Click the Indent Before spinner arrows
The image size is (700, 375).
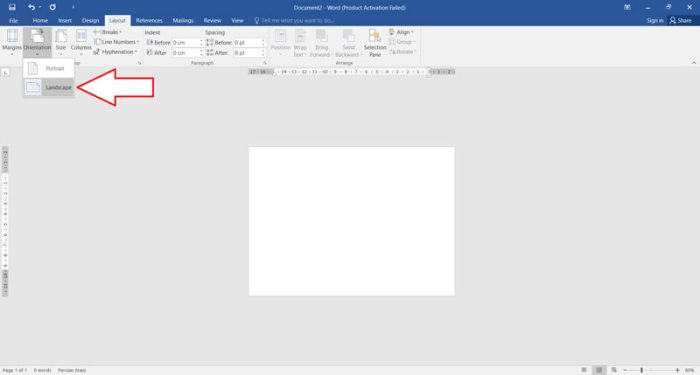click(x=201, y=42)
